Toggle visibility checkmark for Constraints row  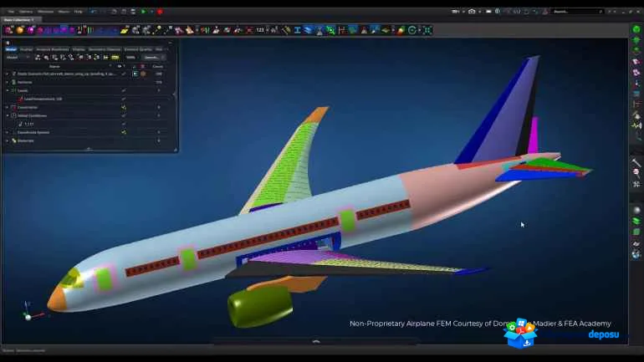[x=124, y=107]
